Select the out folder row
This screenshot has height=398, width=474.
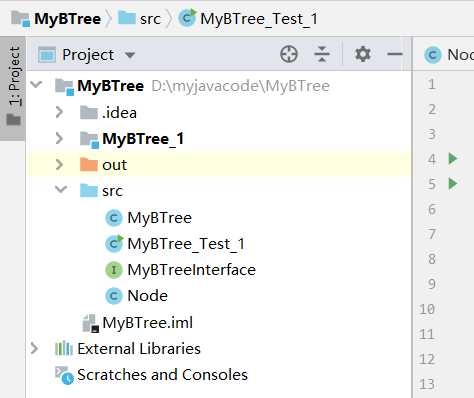[x=219, y=165]
